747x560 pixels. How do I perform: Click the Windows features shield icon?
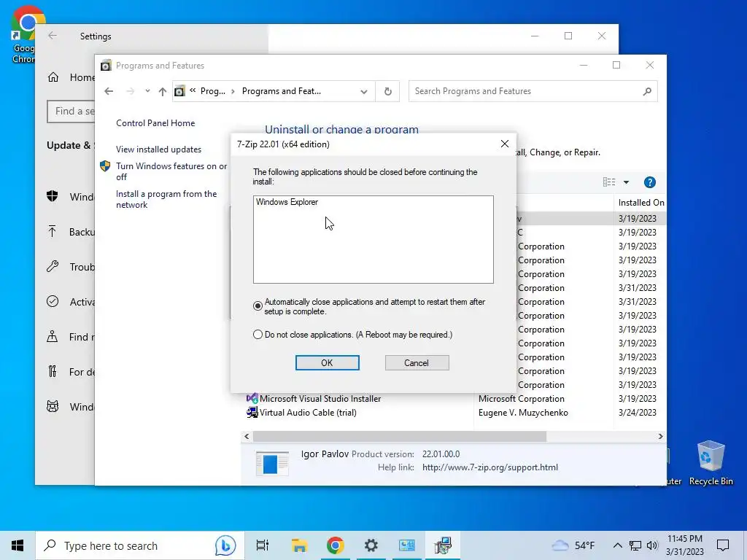coord(105,166)
